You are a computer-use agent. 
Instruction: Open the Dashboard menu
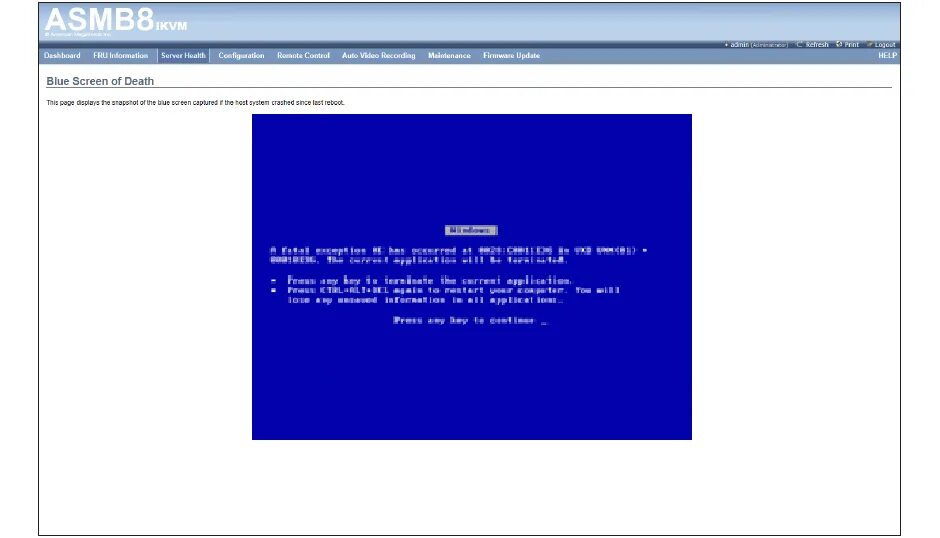coord(62,55)
